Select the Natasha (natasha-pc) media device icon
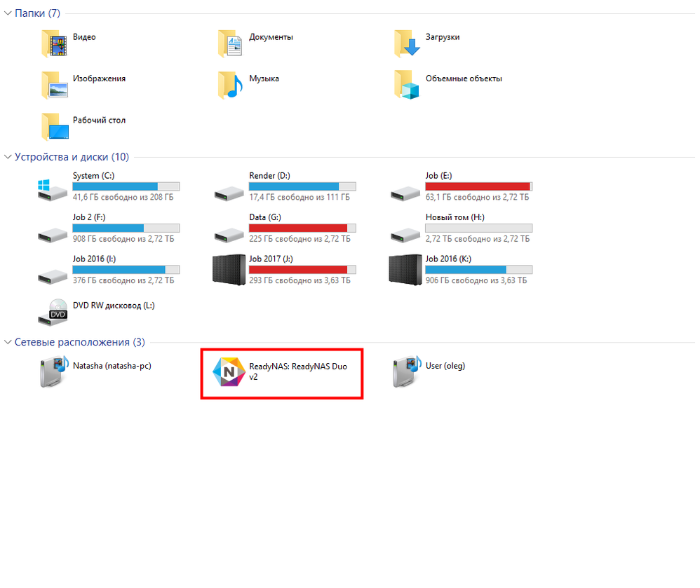 click(54, 371)
